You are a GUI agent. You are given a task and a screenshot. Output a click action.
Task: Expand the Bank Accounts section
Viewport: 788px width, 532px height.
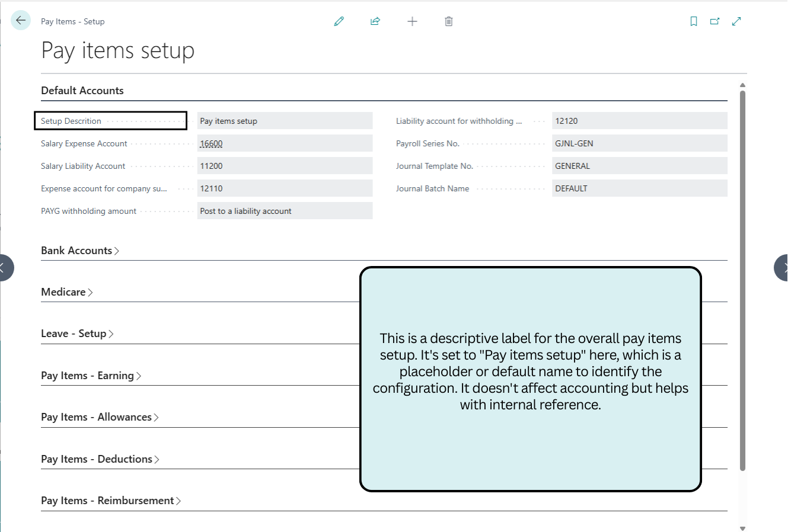click(79, 251)
